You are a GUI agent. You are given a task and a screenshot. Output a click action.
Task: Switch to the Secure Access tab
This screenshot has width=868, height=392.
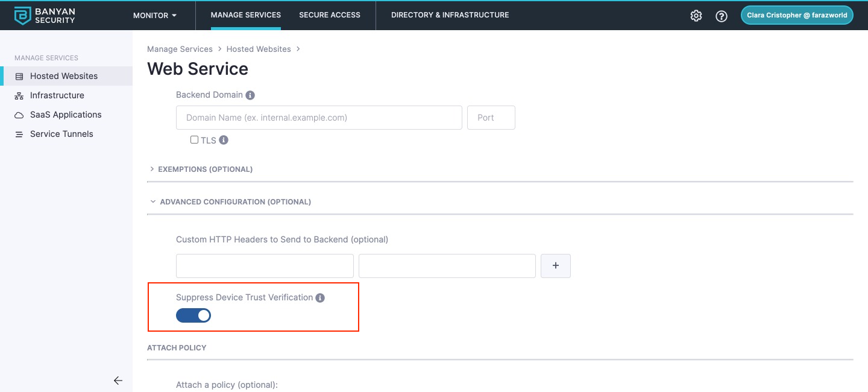pyautogui.click(x=330, y=15)
